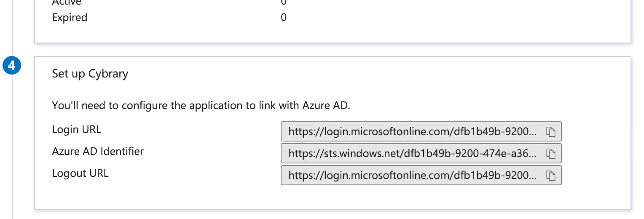Click the configure application instruction text
The image size is (644, 219).
[201, 105]
